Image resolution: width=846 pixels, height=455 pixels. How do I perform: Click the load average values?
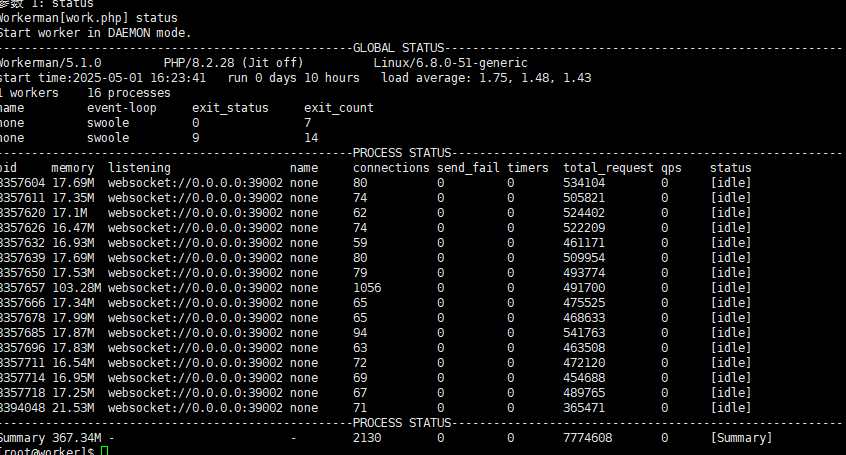pyautogui.click(x=535, y=78)
